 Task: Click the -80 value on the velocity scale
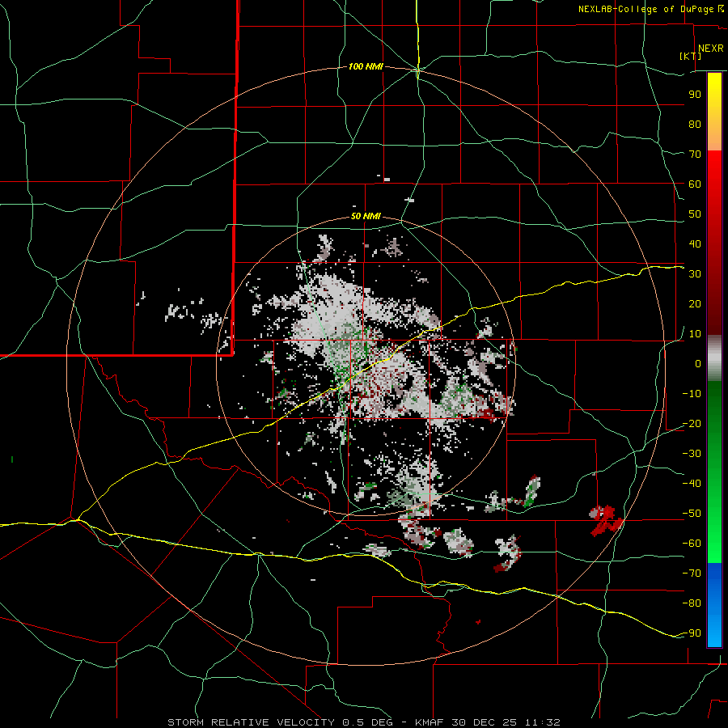(692, 603)
